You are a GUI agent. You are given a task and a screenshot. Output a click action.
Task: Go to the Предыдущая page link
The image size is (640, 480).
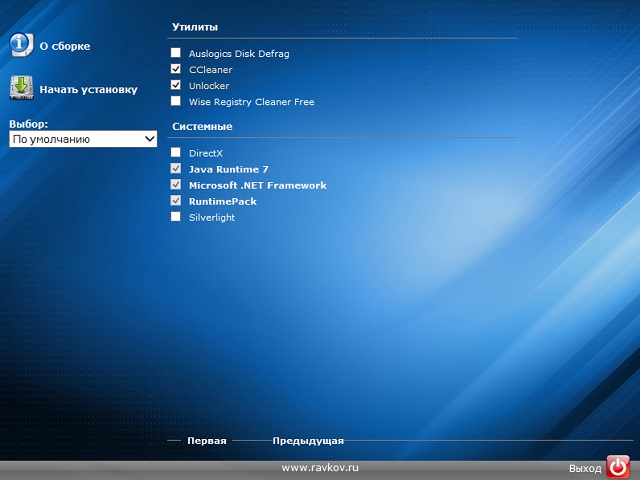tap(308, 441)
